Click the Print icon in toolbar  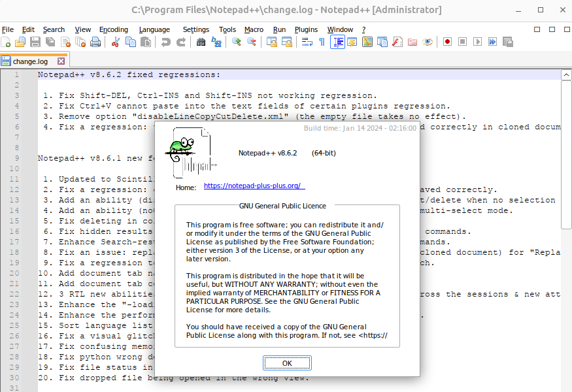(95, 42)
